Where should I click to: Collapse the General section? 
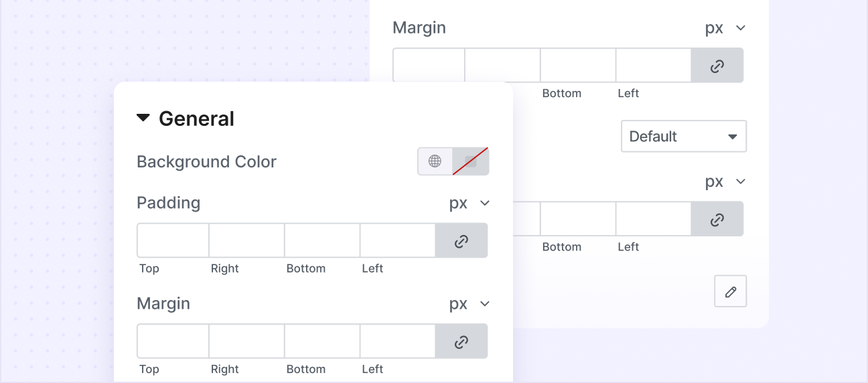(143, 119)
